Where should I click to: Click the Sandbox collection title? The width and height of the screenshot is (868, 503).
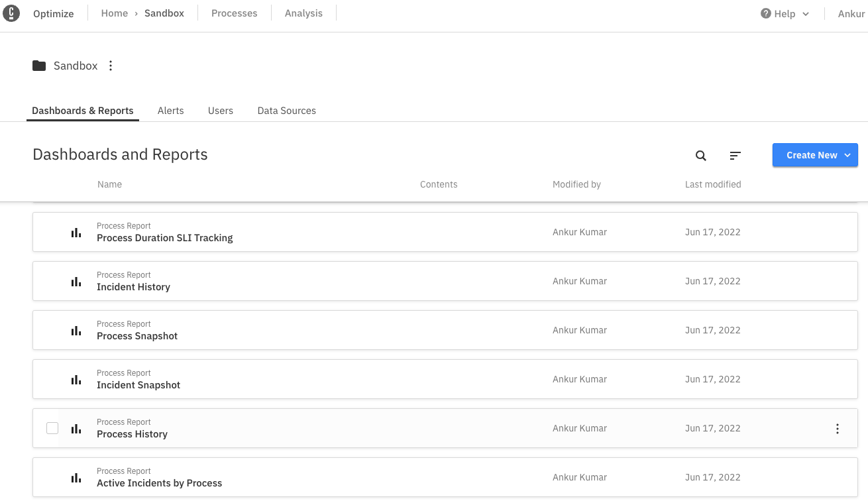click(76, 66)
